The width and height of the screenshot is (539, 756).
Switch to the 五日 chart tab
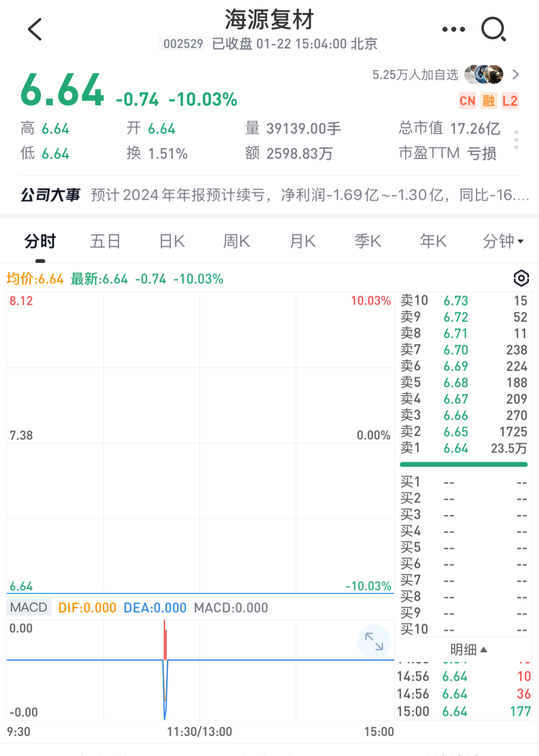pyautogui.click(x=105, y=242)
